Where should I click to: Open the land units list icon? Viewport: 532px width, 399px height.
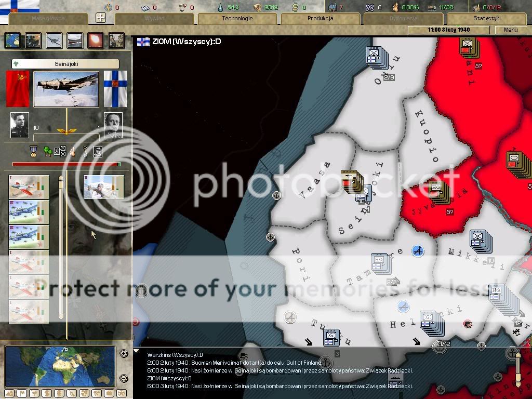click(34, 41)
